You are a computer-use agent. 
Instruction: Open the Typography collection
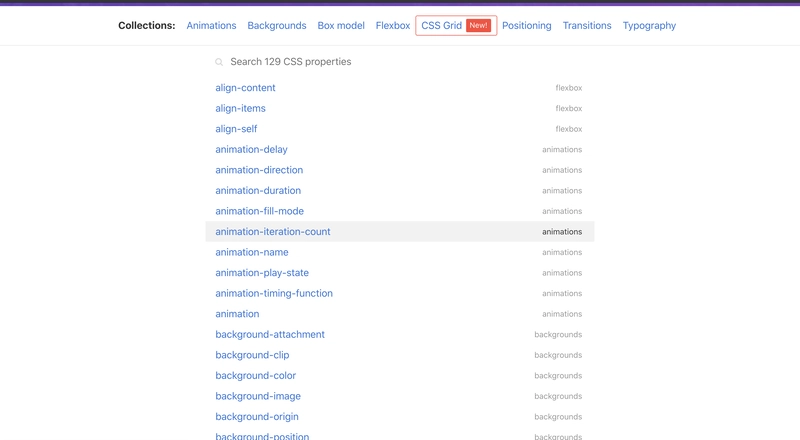coord(649,26)
